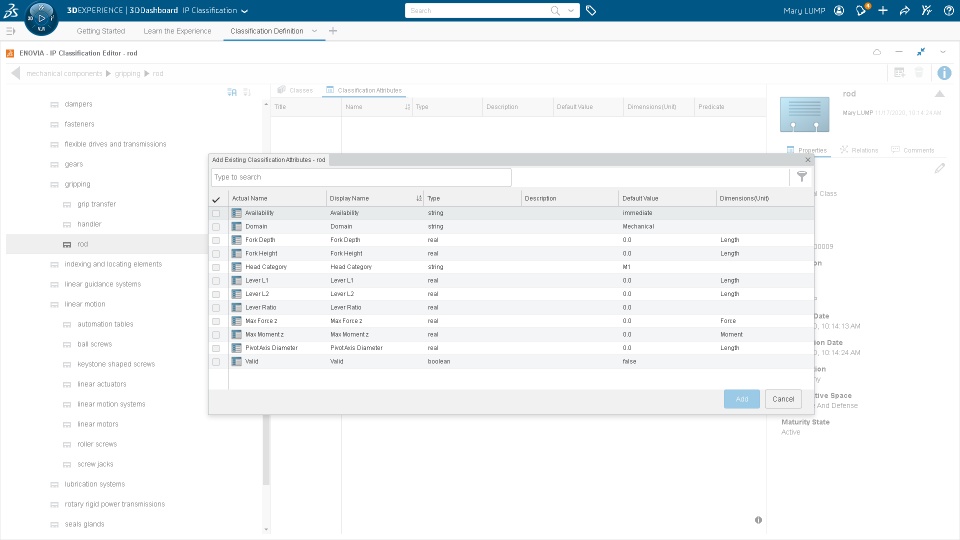Image resolution: width=960 pixels, height=540 pixels.
Task: Click the cloud icon in widget header
Action: [877, 52]
